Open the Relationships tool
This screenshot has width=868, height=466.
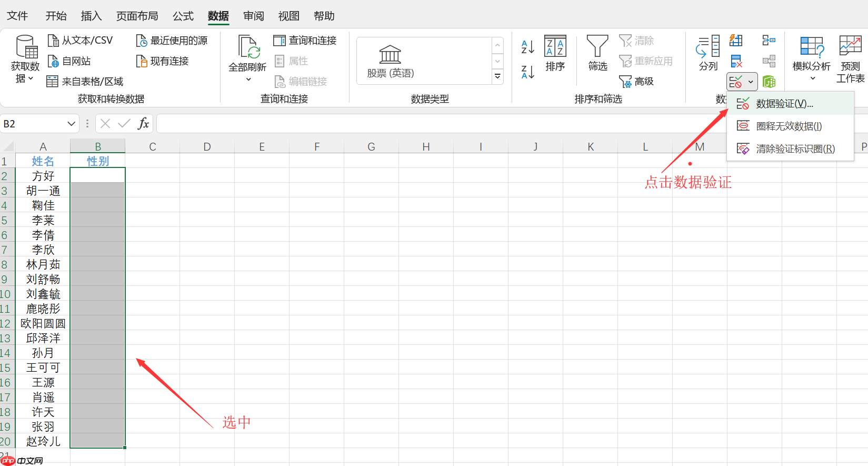point(769,61)
